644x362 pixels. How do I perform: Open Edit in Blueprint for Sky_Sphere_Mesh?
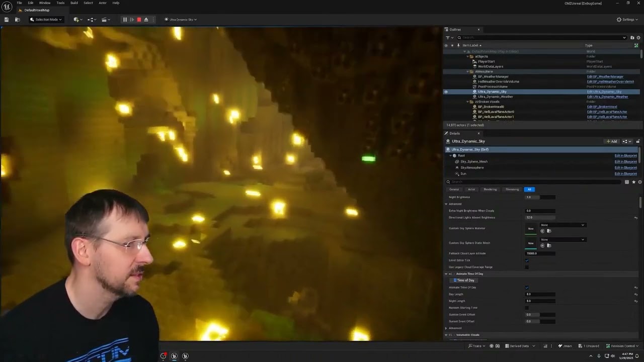626,162
